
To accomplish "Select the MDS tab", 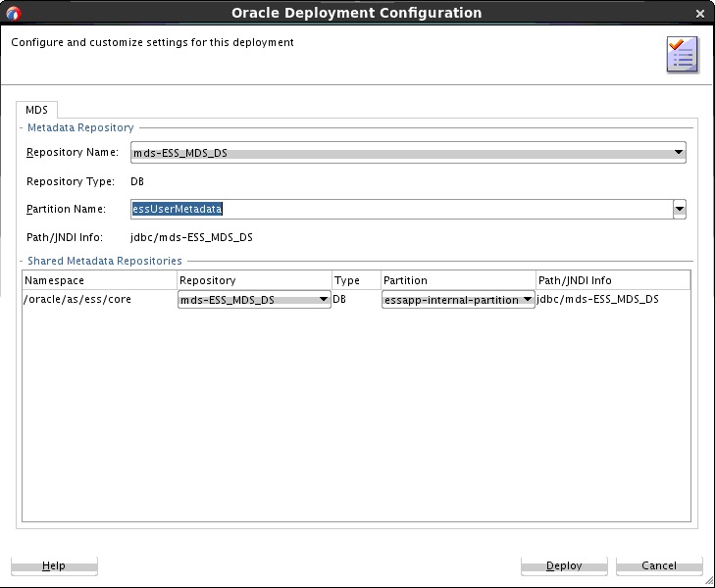I will (x=36, y=110).
